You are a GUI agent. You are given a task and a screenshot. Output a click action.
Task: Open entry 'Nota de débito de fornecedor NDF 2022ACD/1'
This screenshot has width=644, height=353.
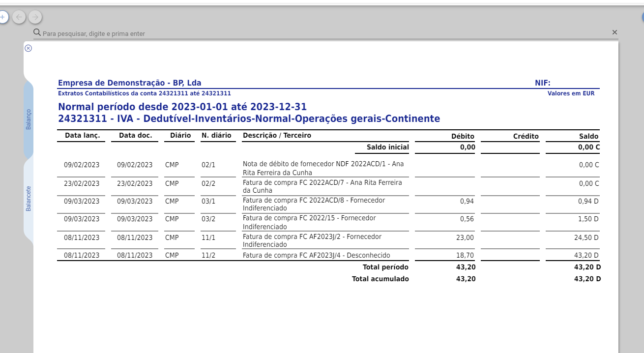[323, 168]
